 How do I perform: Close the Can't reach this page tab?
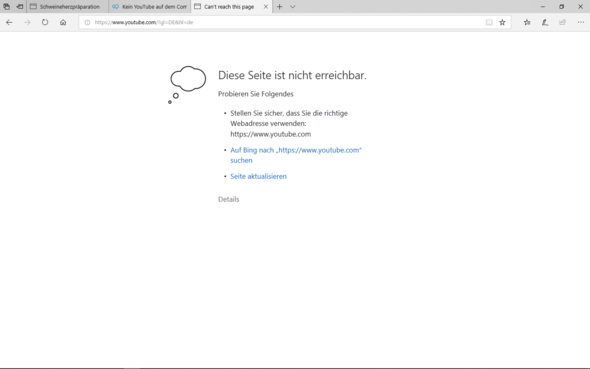(x=266, y=6)
